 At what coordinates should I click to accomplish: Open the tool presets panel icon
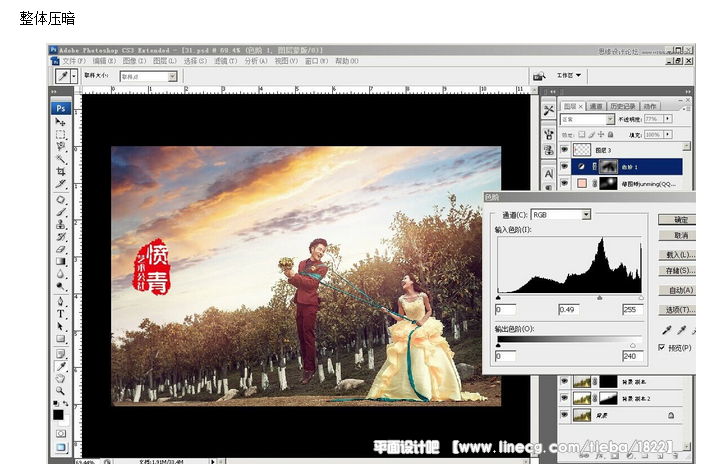pyautogui.click(x=549, y=110)
